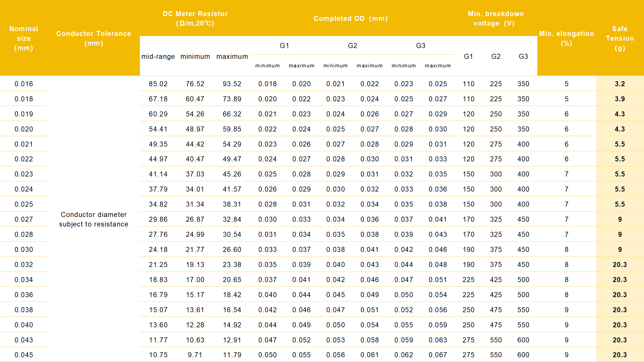Image resolution: width=644 pixels, height=362 pixels.
Task: Select nominal size cell 0.045
Action: pyautogui.click(x=24, y=355)
